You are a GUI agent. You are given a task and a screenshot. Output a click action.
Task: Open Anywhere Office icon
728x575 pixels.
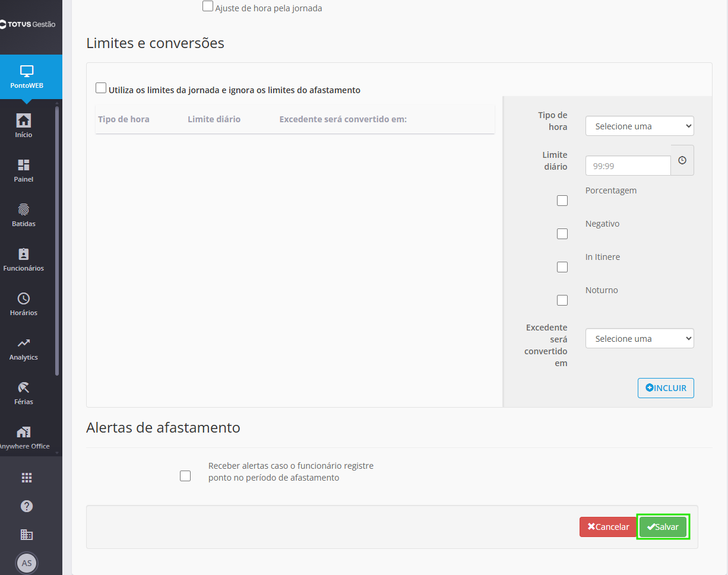click(x=24, y=432)
